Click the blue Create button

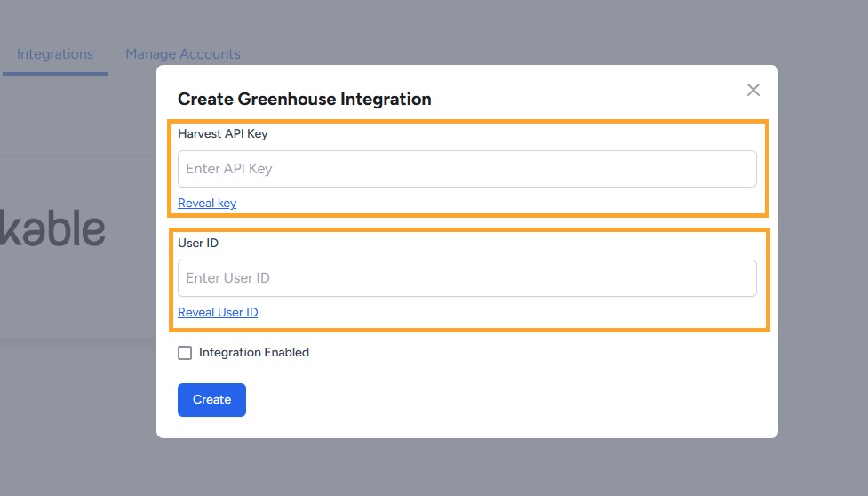pyautogui.click(x=211, y=400)
